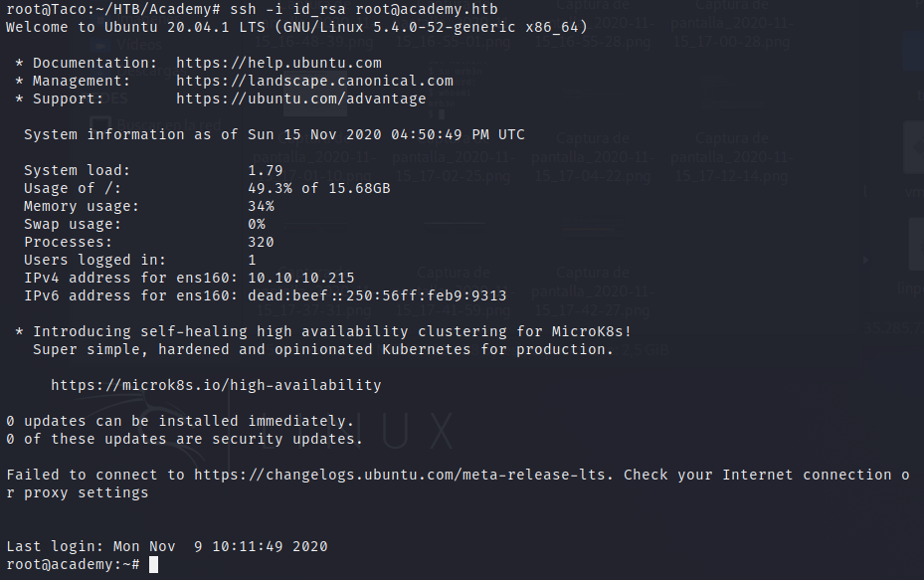Click the ubuntu.com/advantage support link

(300, 98)
